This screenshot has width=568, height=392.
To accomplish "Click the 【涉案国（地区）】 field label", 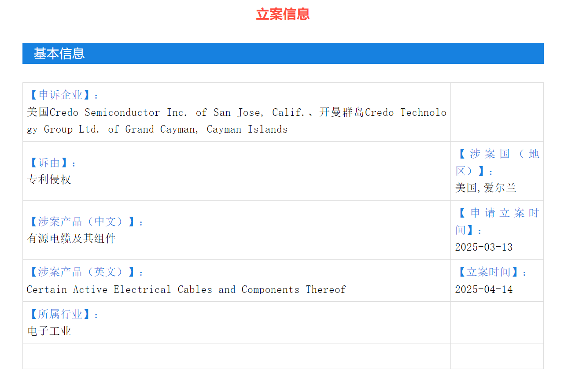I will pyautogui.click(x=497, y=162).
